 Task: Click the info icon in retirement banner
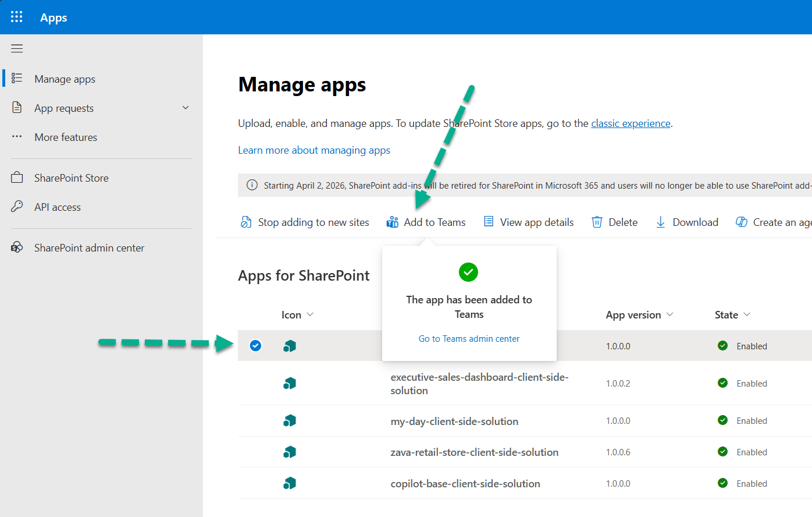pos(252,185)
